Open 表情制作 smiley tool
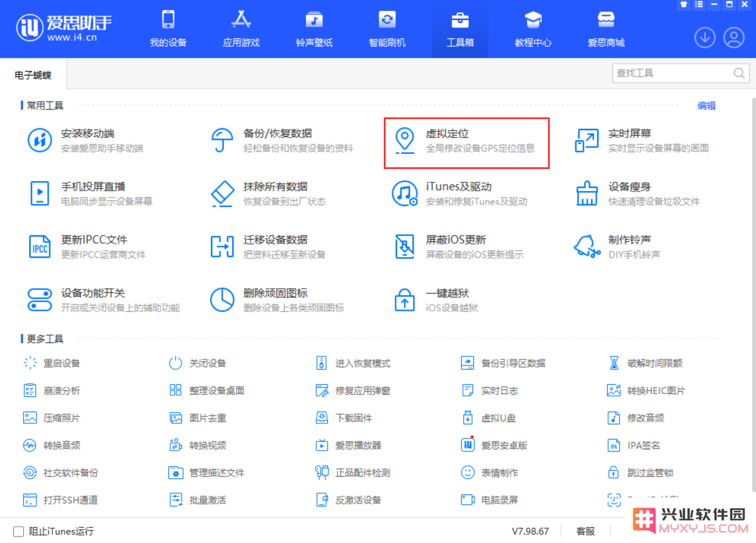 tap(490, 472)
